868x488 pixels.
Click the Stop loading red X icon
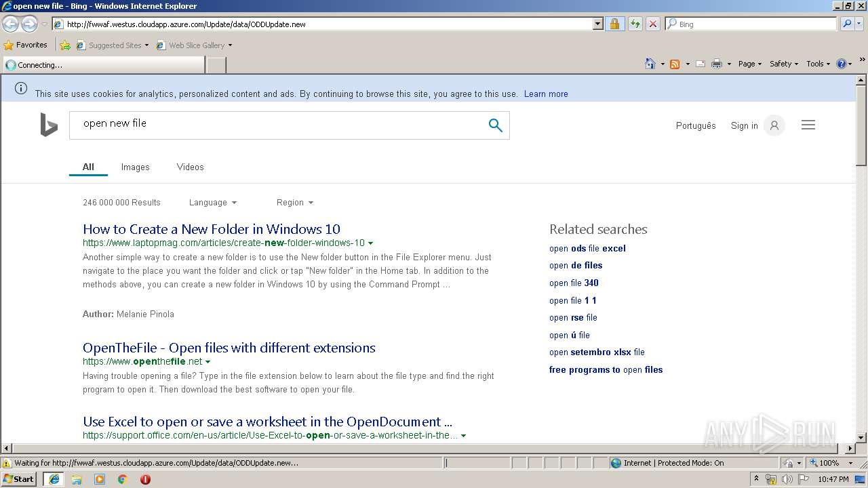click(652, 24)
